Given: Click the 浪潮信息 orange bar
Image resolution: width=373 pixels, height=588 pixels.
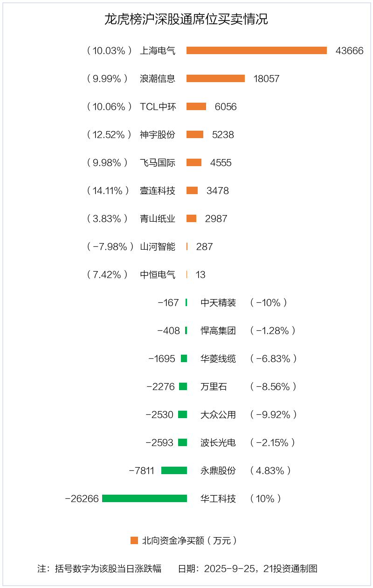Looking at the screenshot, I should coord(215,78).
